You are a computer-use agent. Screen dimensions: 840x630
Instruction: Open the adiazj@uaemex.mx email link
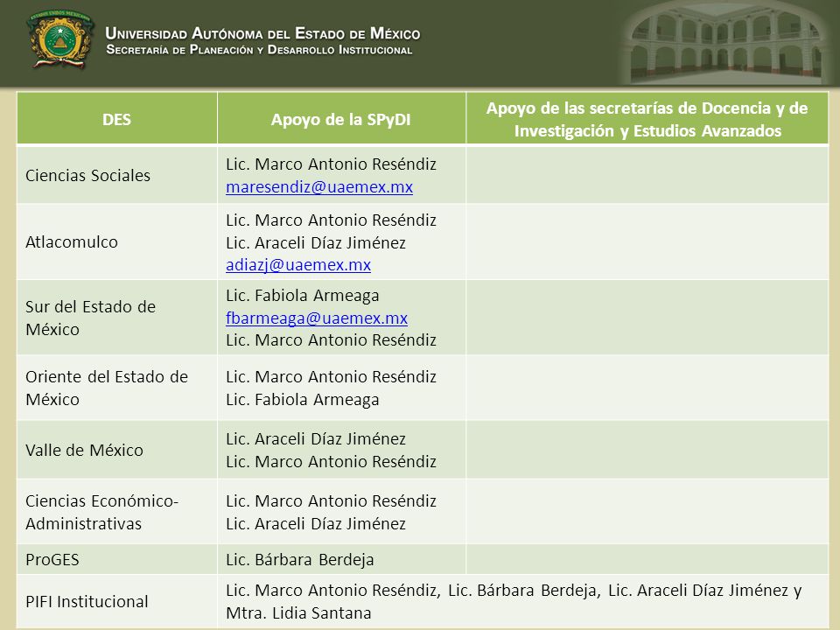(x=298, y=265)
